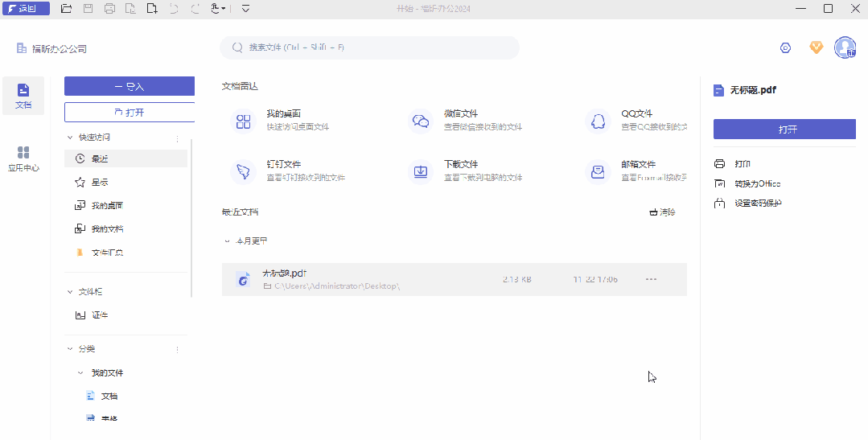Image resolution: width=868 pixels, height=440 pixels.
Task: Open the QQ files (QQ文件) shortcut
Action: point(598,121)
